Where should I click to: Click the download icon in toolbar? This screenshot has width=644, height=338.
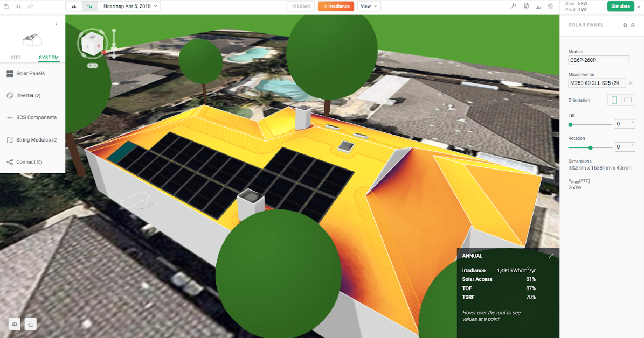(538, 6)
